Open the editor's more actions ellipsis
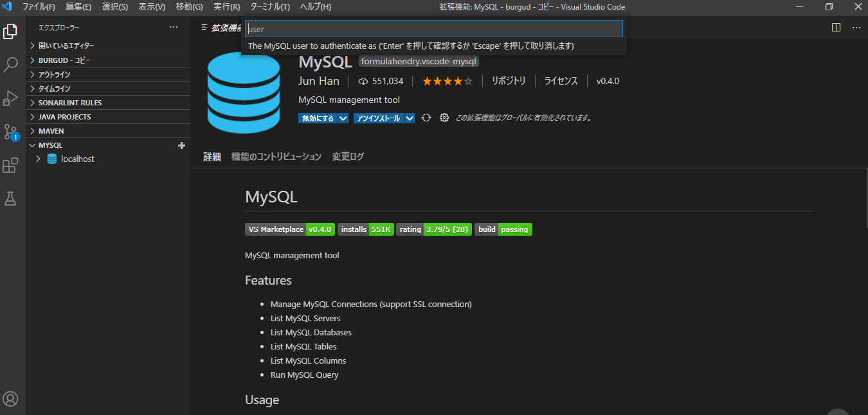The image size is (868, 415). click(856, 27)
